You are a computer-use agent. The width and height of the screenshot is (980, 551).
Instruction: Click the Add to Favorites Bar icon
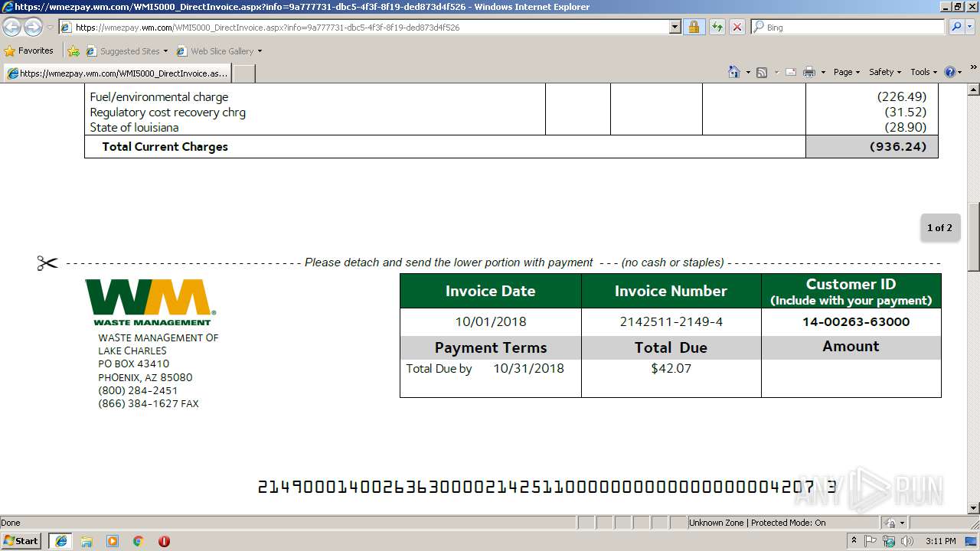pyautogui.click(x=73, y=51)
